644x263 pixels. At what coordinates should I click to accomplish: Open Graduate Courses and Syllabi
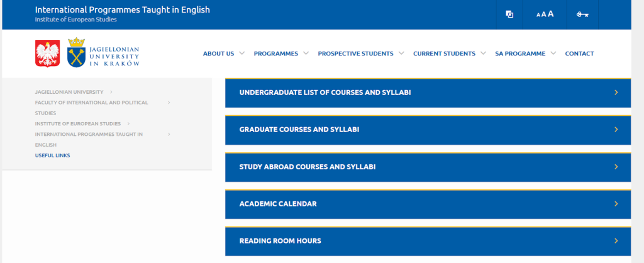point(428,130)
